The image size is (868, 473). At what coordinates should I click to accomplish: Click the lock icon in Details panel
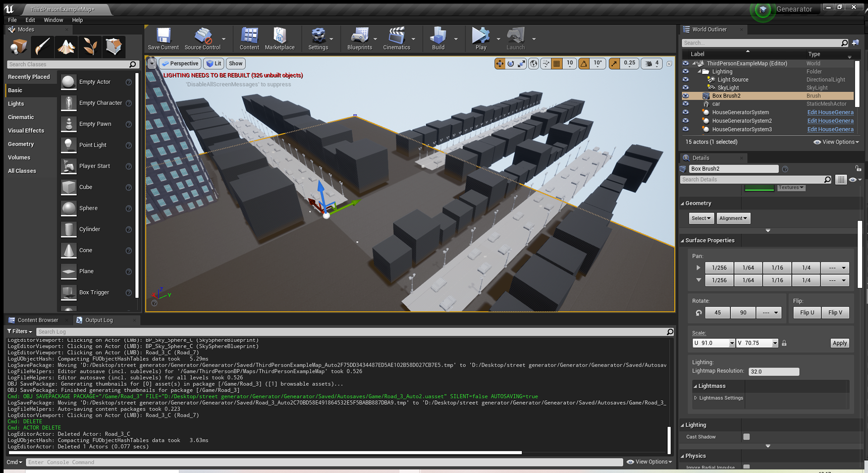click(x=858, y=169)
